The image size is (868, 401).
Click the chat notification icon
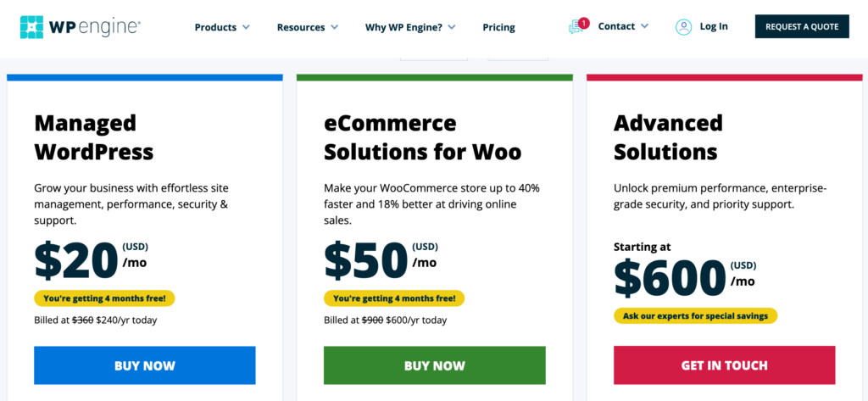tap(578, 26)
